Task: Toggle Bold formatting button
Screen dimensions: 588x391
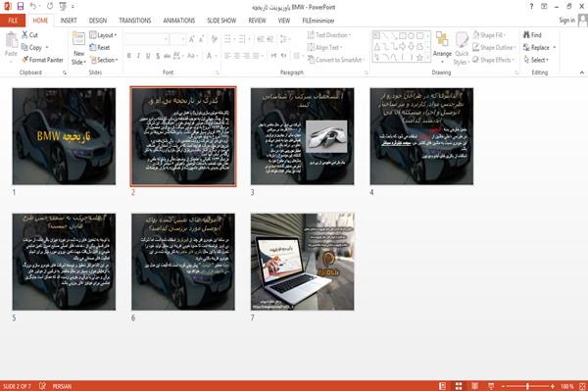Action: [x=129, y=56]
